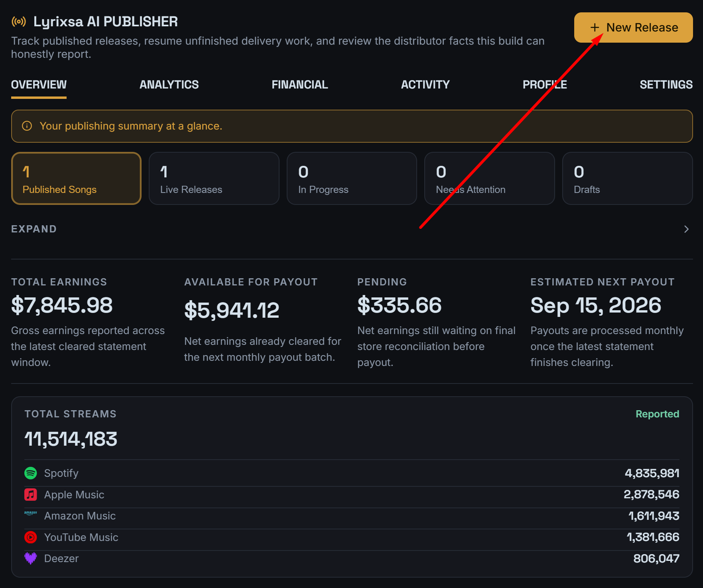Image resolution: width=703 pixels, height=588 pixels.
Task: Click the Deezer stream count 806,047
Action: click(656, 559)
